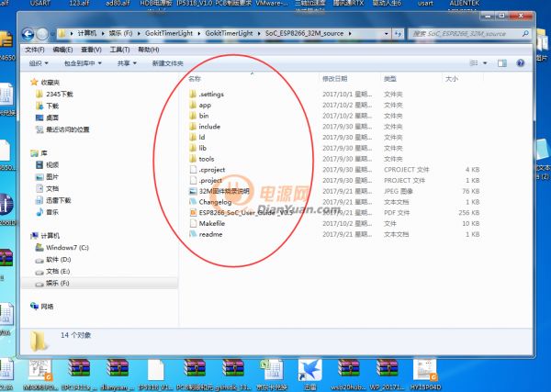Click 计算机 in address breadcrumb

coord(87,33)
